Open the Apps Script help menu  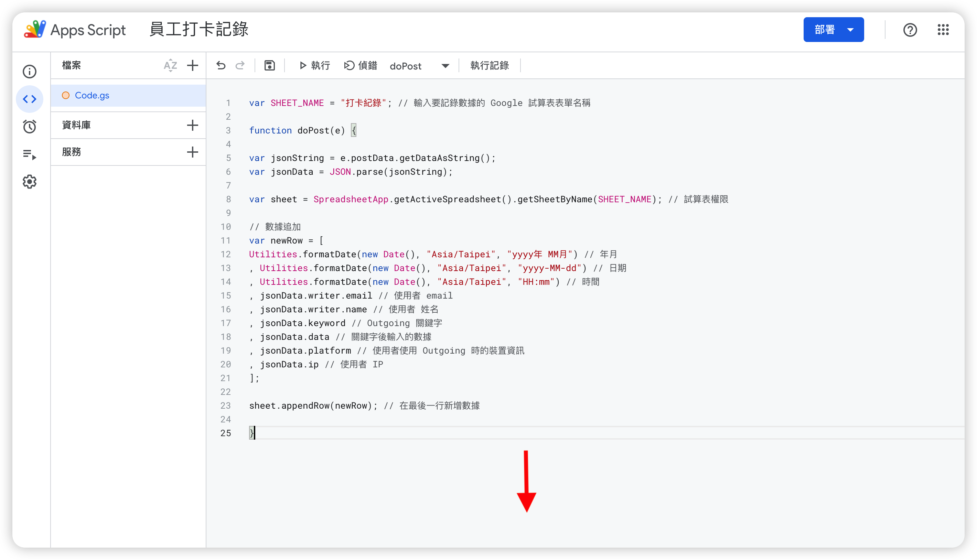click(910, 30)
